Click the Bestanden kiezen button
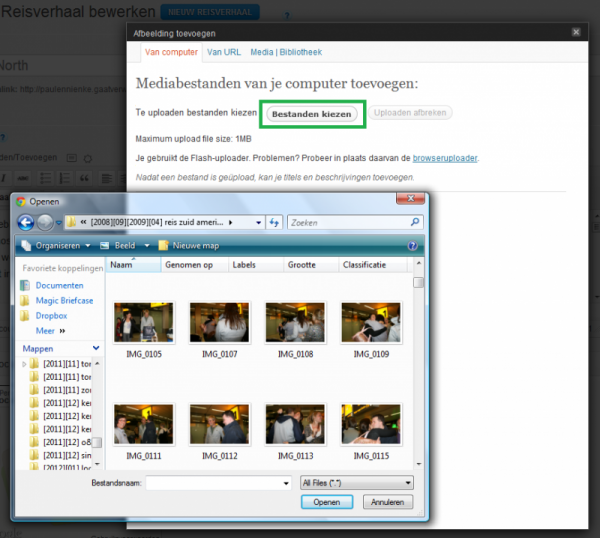Viewport: 600px width, 538px height. coord(313,114)
